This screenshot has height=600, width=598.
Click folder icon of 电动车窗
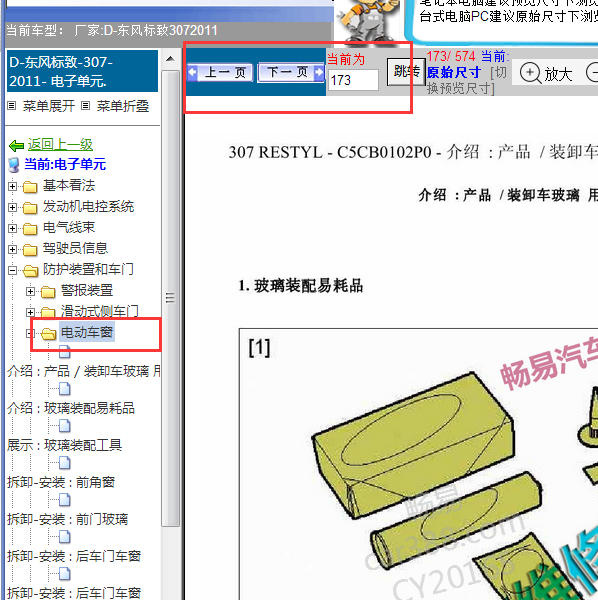click(x=49, y=334)
